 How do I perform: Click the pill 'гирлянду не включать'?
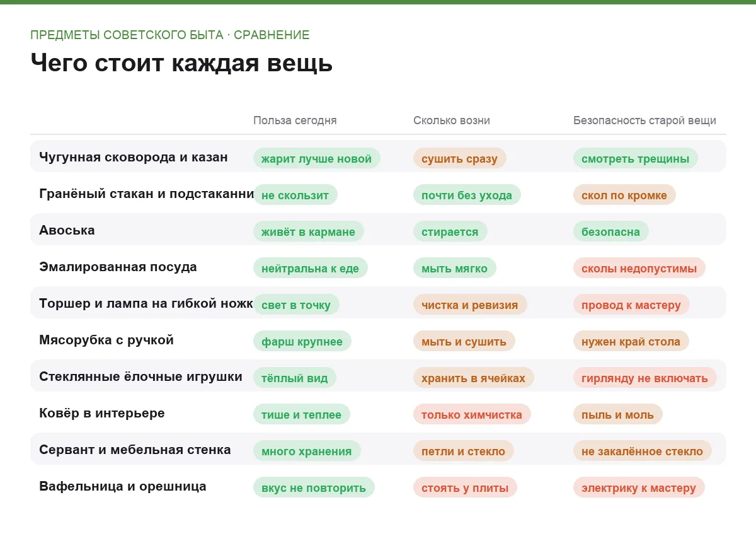645,378
